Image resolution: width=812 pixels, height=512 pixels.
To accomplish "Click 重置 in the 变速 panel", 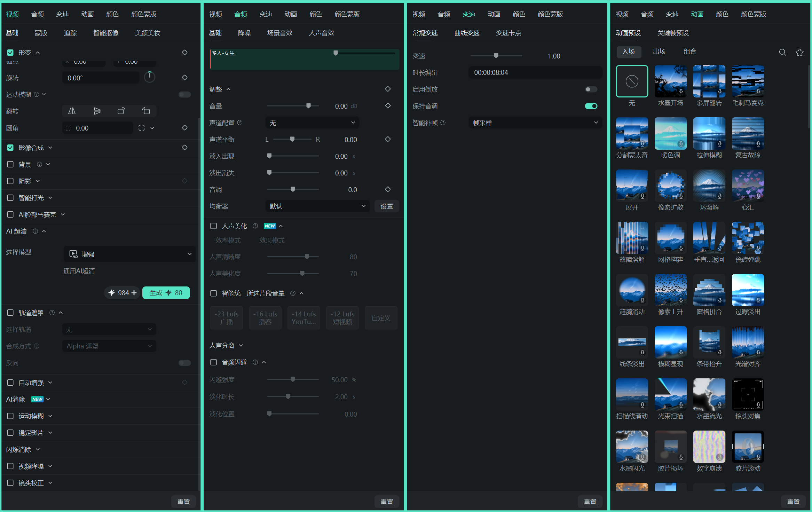I will [590, 502].
